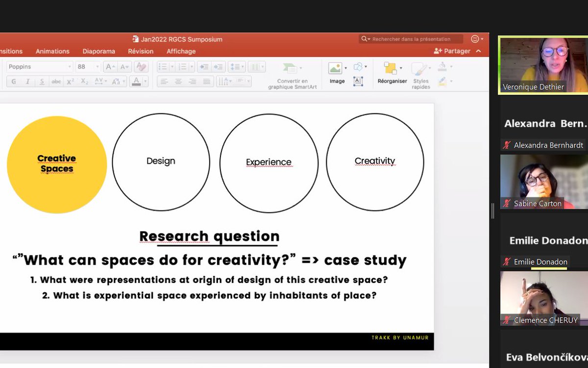Screen dimensions: 588x368
Task: Clear text formatting with the eraser icon
Action: [141, 67]
